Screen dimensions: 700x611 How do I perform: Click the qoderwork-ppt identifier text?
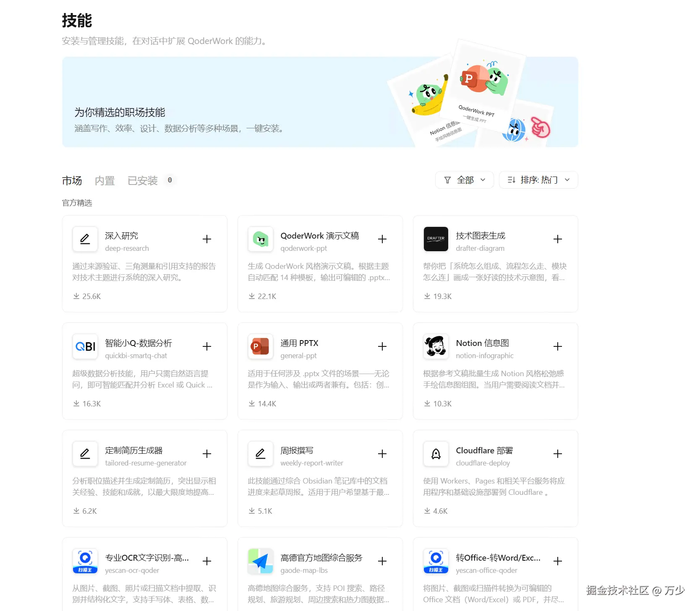(x=303, y=248)
